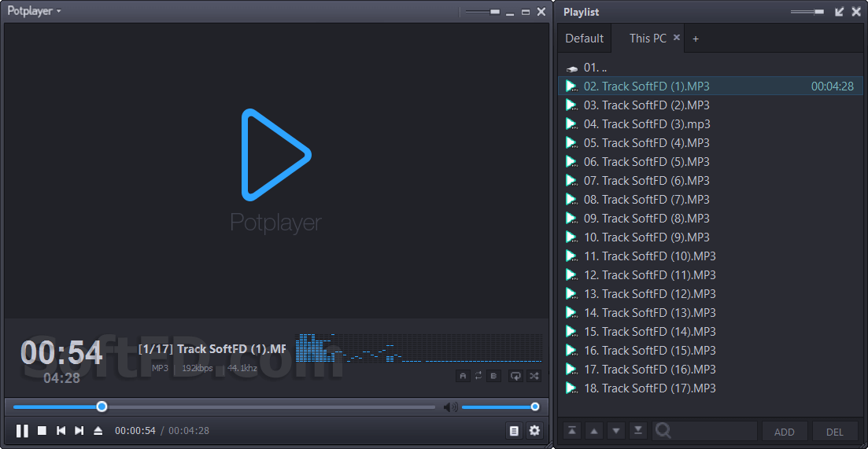Select 14. Track SoftFD (13).MP3
Image resolution: width=868 pixels, height=449 pixels.
pos(711,312)
